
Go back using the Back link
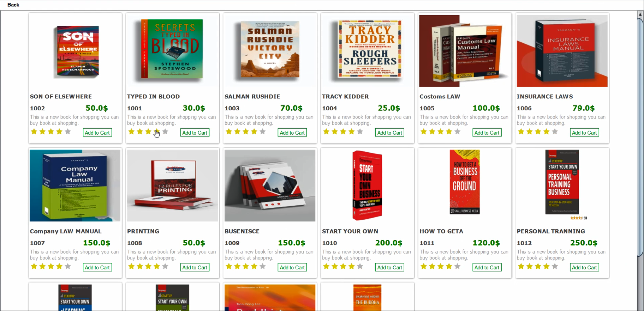[13, 5]
